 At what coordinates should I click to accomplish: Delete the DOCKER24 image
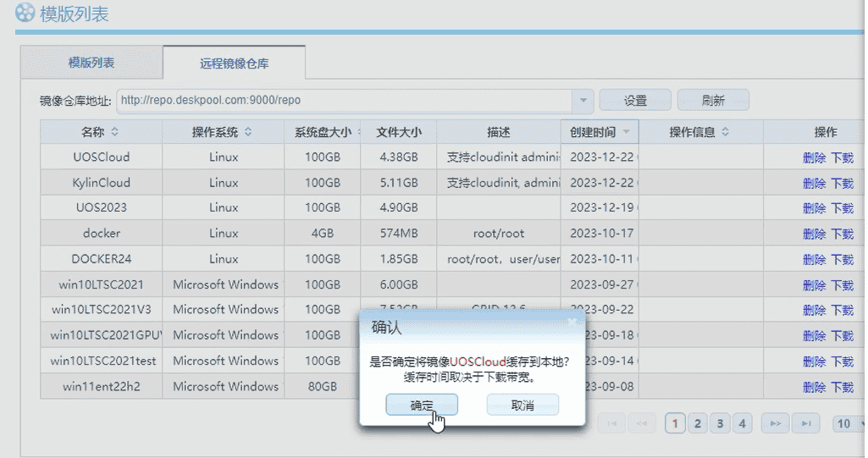815,259
